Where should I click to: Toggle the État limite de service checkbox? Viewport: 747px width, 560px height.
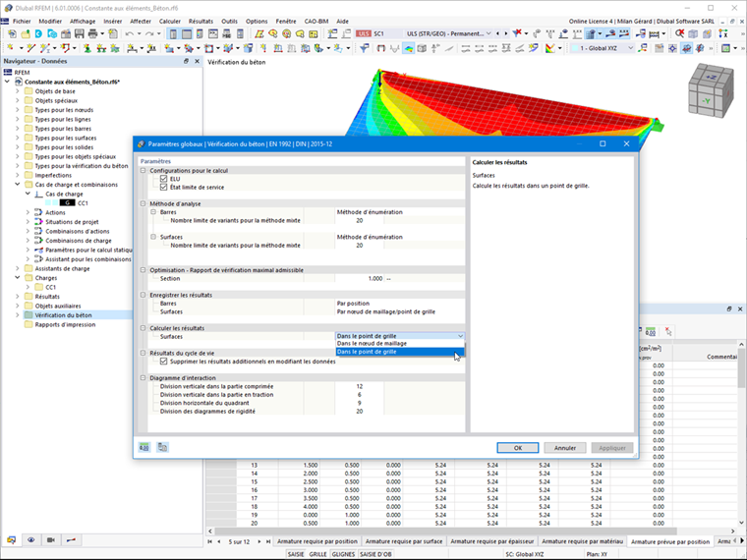point(164,187)
